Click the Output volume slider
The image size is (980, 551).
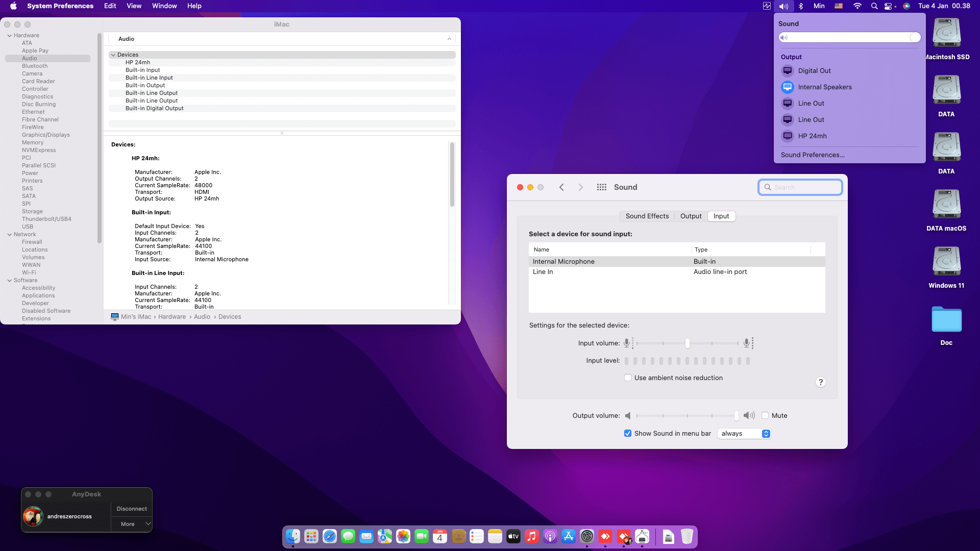pos(687,416)
